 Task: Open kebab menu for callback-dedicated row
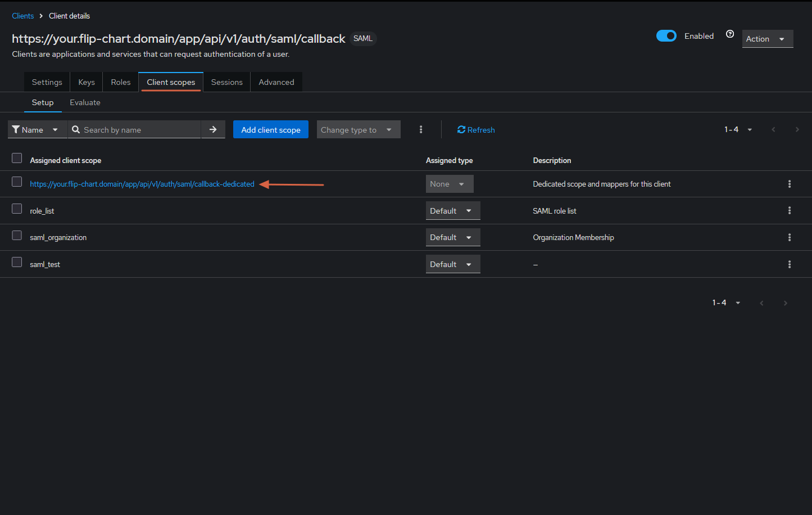coord(790,184)
